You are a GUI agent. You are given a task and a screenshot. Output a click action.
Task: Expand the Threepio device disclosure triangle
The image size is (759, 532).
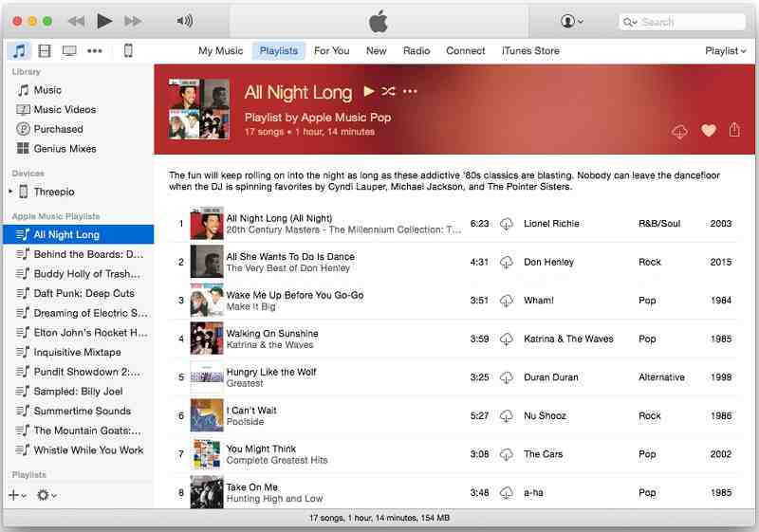(x=10, y=192)
